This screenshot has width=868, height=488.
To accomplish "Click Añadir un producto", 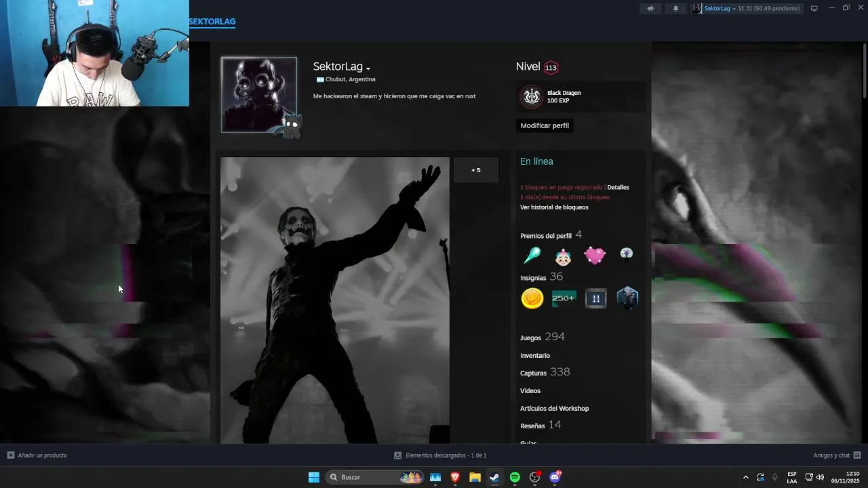I will [37, 455].
